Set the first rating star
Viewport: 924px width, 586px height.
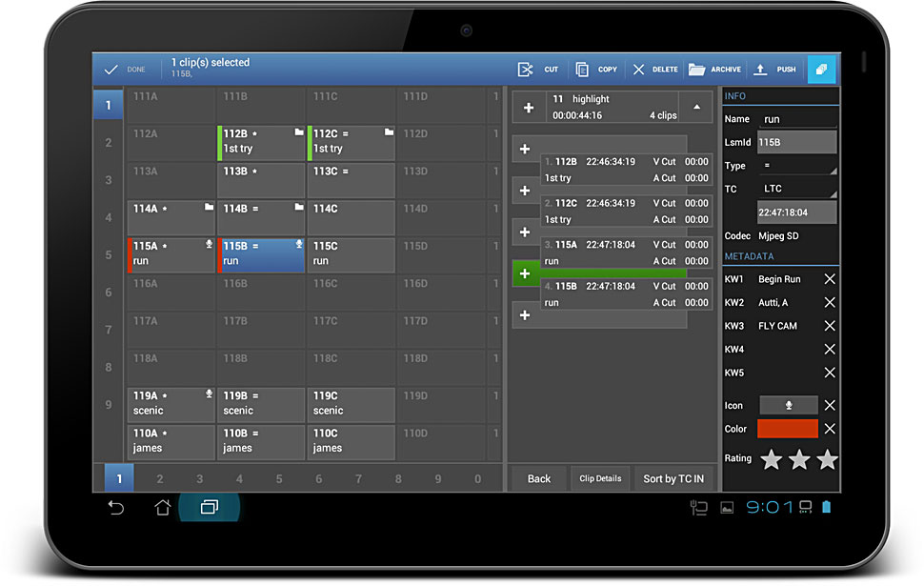[771, 460]
